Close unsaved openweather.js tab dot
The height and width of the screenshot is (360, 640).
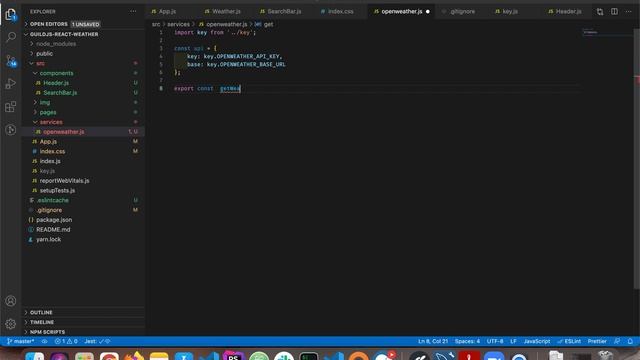pos(428,11)
